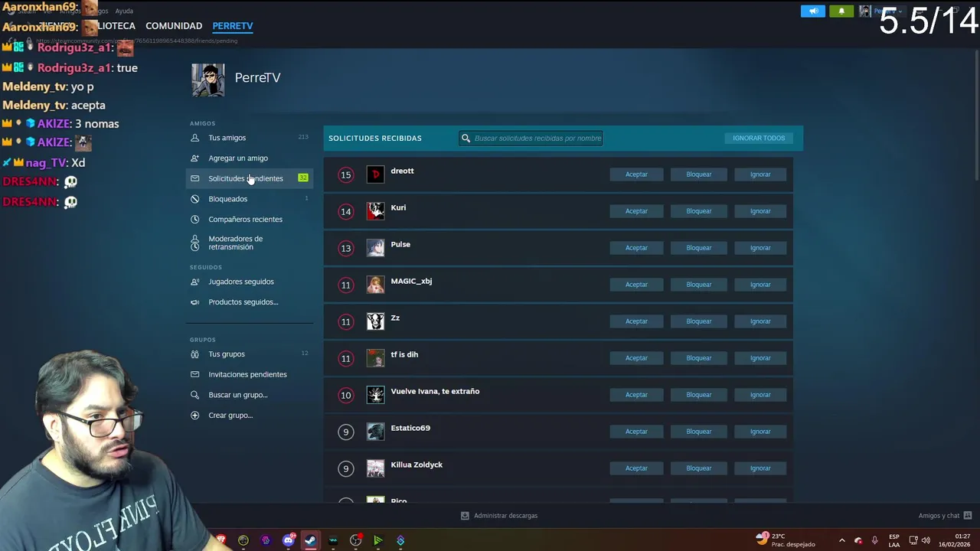Block Kuri's friend request

point(698,211)
